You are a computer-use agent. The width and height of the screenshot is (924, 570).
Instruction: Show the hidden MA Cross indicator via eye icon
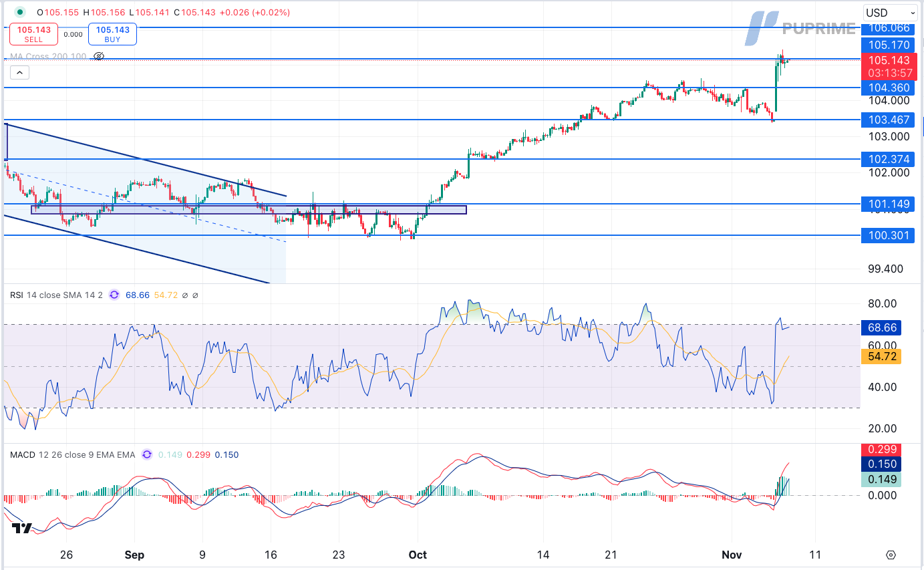99,56
